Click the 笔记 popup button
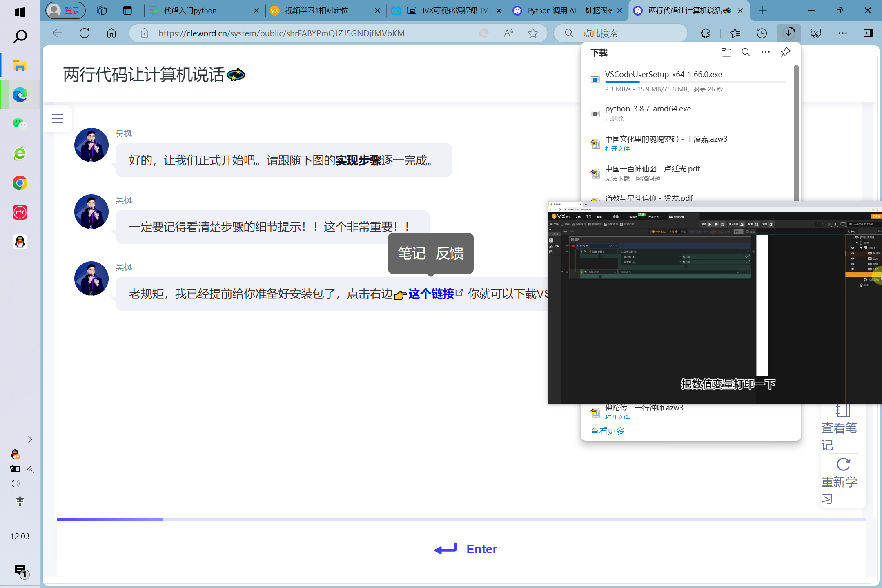 (x=412, y=253)
